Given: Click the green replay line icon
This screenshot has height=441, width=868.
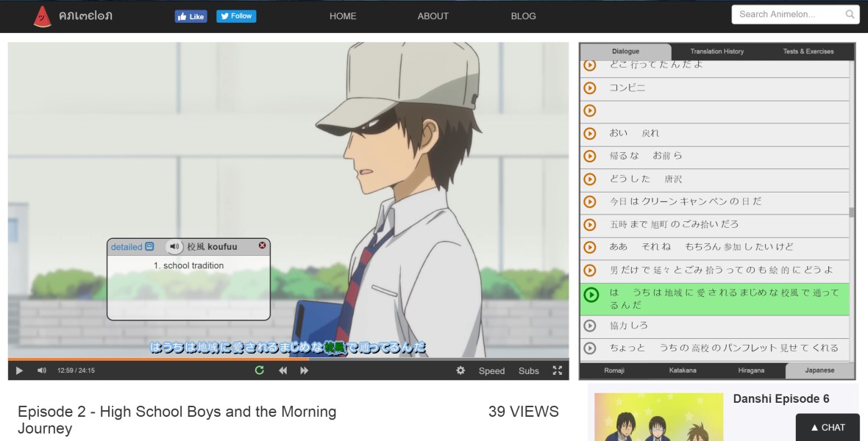Looking at the screenshot, I should coord(259,370).
